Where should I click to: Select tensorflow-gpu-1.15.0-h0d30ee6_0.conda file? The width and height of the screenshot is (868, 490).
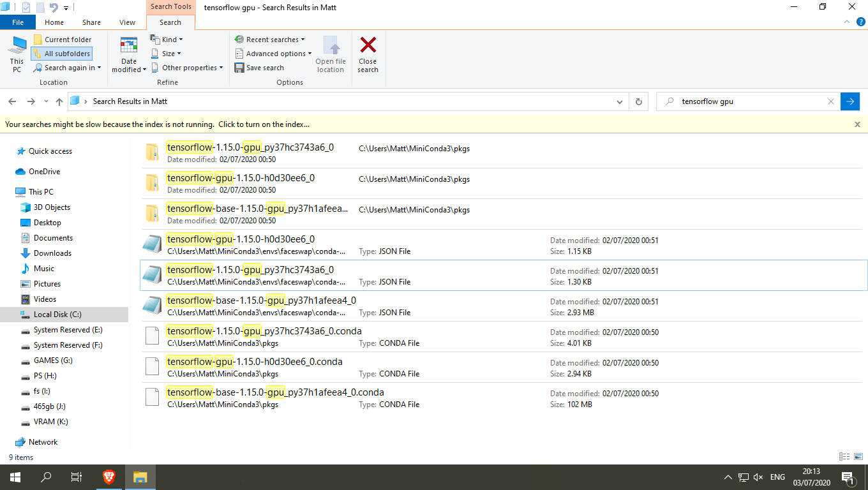(x=504, y=367)
